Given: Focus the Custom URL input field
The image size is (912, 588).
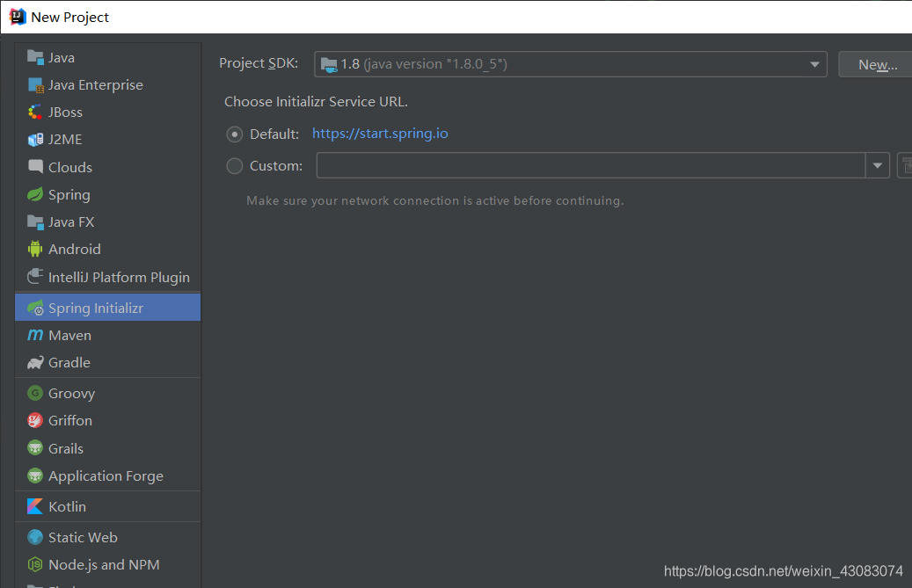Looking at the screenshot, I should tap(591, 165).
